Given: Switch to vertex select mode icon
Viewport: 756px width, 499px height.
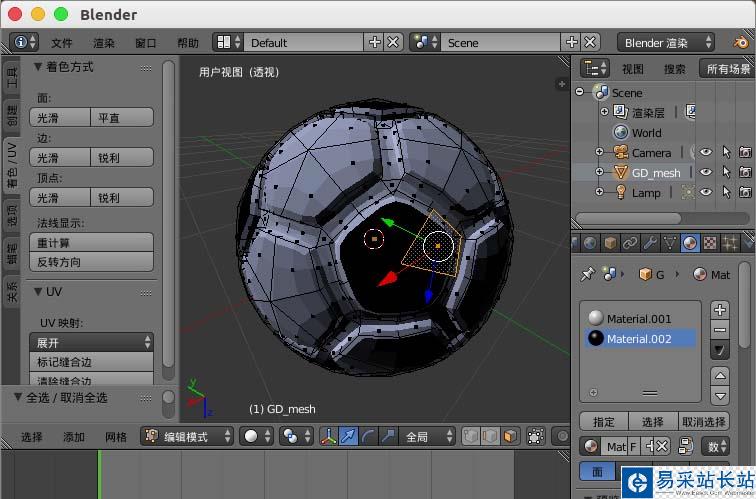Looking at the screenshot, I should pyautogui.click(x=471, y=437).
